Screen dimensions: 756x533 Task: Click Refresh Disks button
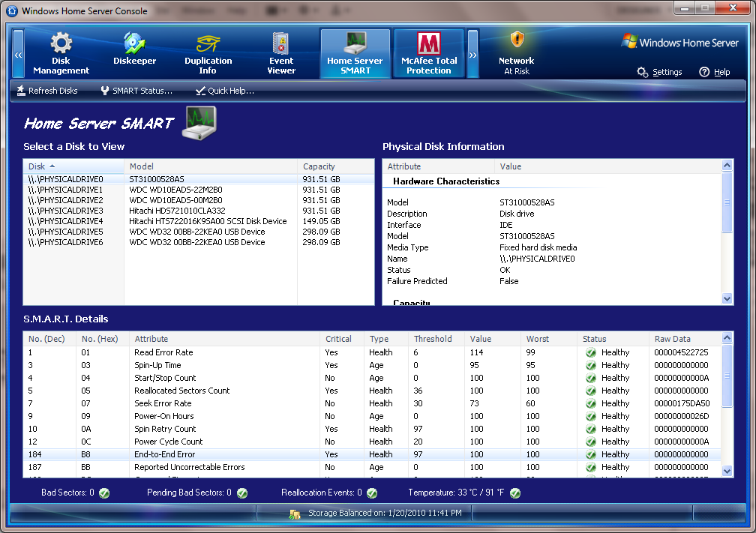(47, 91)
